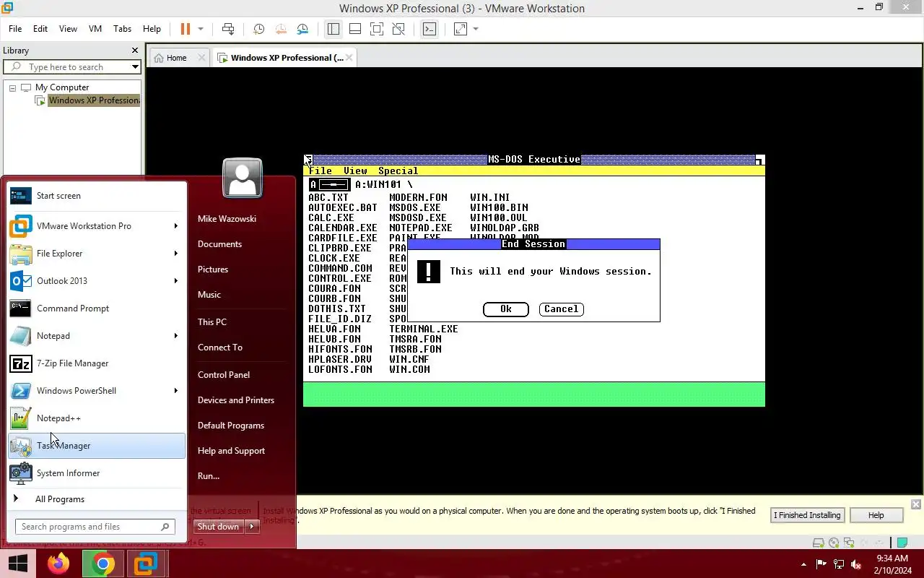The image size is (924, 578).
Task: Open the Tabs menu in VMware
Action: (x=123, y=29)
